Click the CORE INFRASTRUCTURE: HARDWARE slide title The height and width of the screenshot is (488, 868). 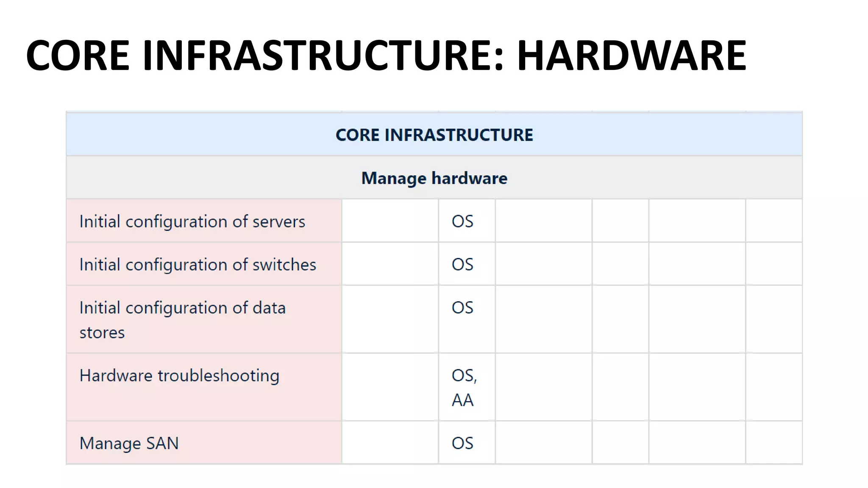pyautogui.click(x=386, y=55)
